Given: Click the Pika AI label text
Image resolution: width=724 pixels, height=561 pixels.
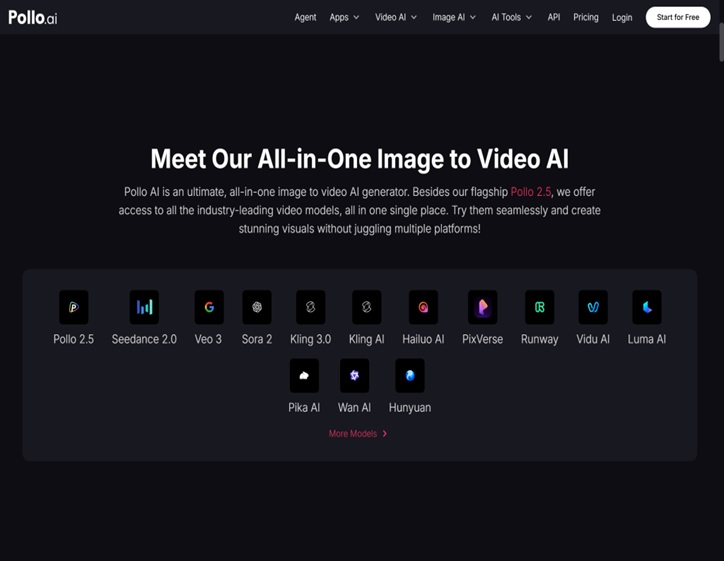Looking at the screenshot, I should tap(304, 408).
